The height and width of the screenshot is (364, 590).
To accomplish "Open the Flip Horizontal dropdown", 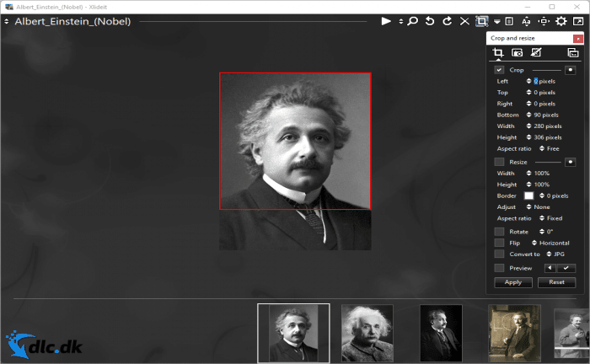I will click(x=551, y=243).
